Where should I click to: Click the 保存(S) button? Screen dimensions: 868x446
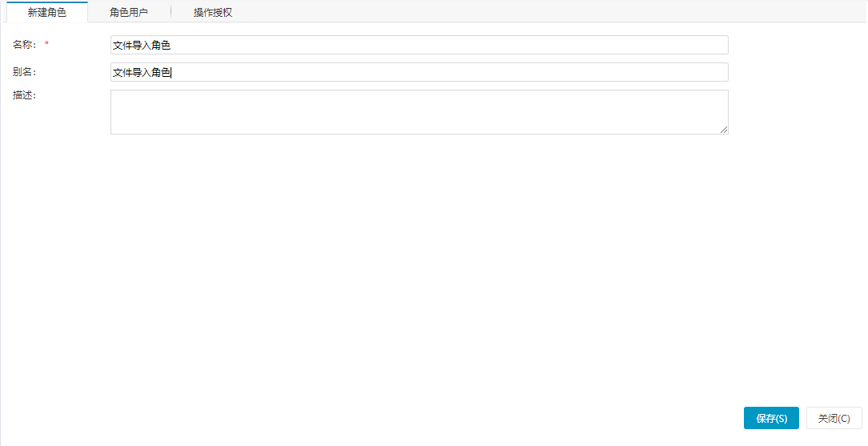pos(771,418)
